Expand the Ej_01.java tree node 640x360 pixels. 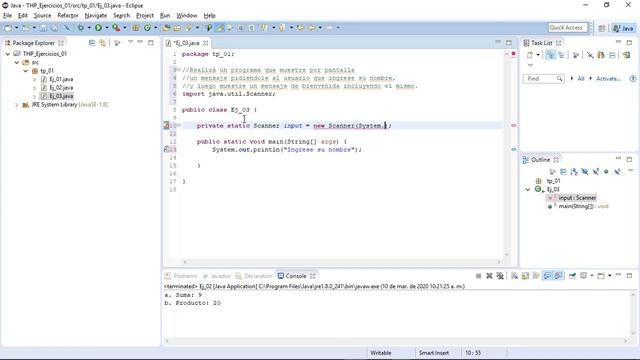pyautogui.click(x=35, y=79)
